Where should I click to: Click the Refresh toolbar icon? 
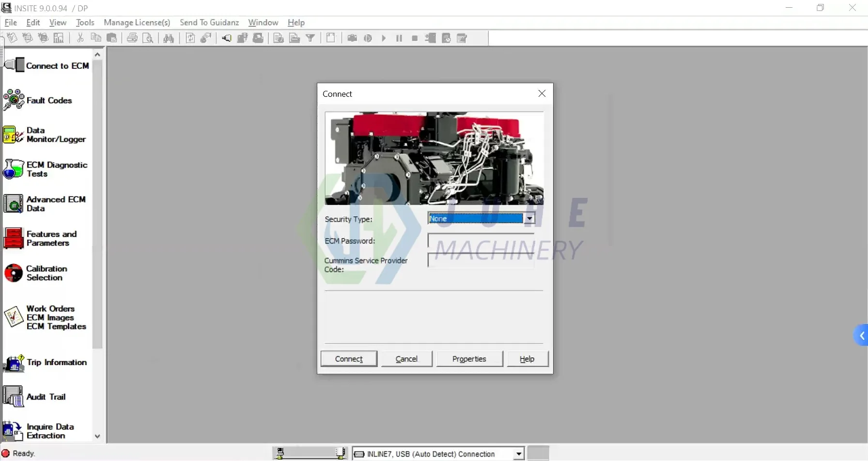click(190, 38)
